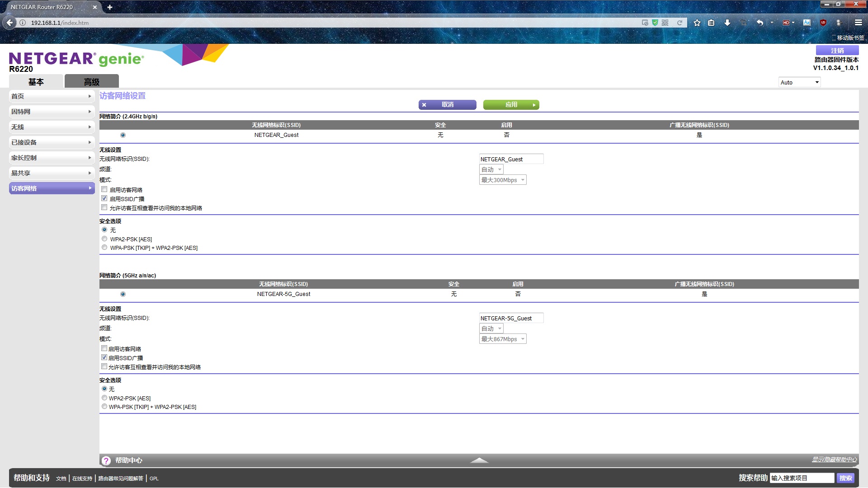Toggle 启用SSID广播 checkbox for 2.4GHz
Image resolution: width=868 pixels, height=488 pixels.
point(104,198)
